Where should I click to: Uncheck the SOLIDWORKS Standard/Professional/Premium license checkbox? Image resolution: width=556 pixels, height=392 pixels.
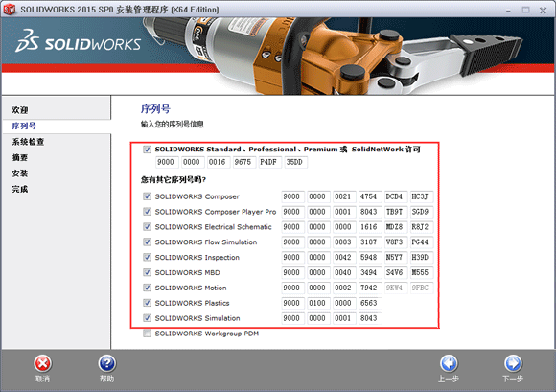[x=148, y=150]
